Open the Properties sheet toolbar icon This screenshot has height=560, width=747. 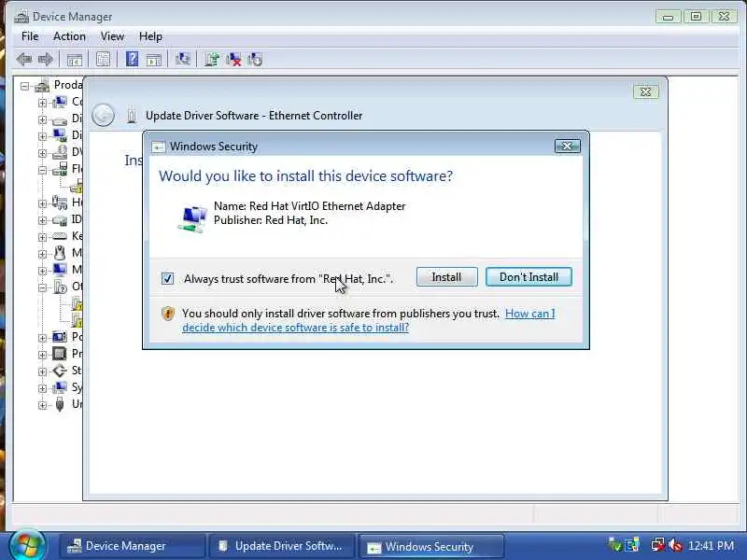pyautogui.click(x=103, y=59)
